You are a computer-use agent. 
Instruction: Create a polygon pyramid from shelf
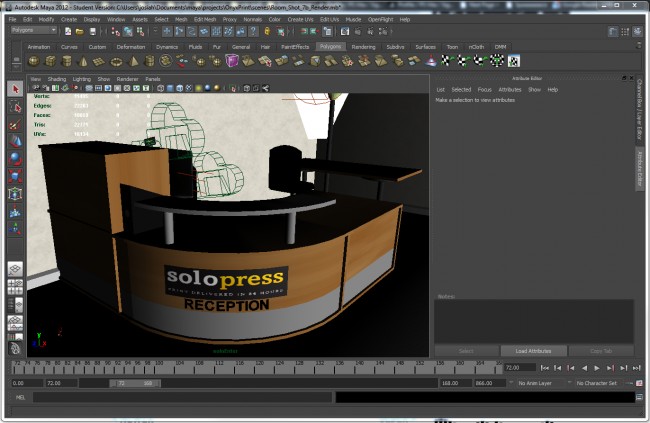(x=133, y=61)
